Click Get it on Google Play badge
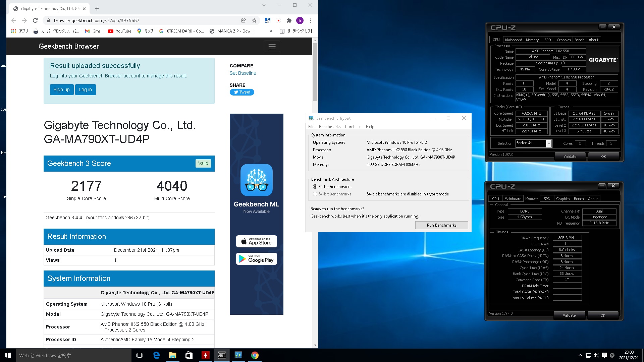The image size is (644, 362). click(x=257, y=259)
